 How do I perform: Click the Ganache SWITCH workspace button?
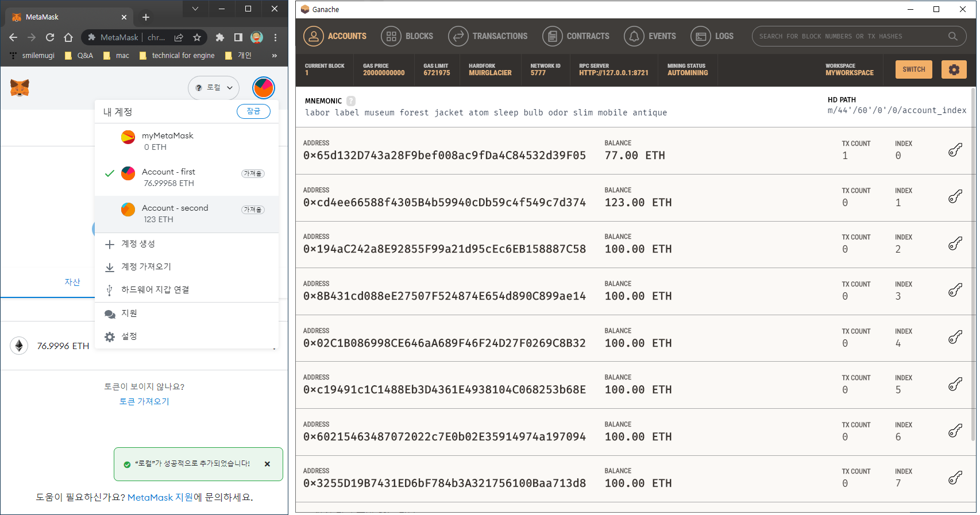point(913,69)
